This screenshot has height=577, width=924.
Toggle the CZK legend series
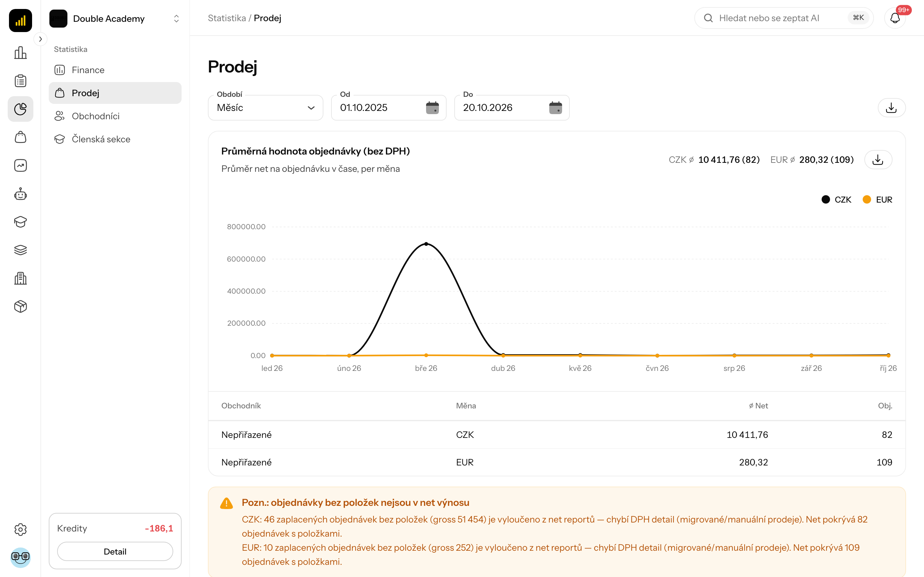point(836,200)
